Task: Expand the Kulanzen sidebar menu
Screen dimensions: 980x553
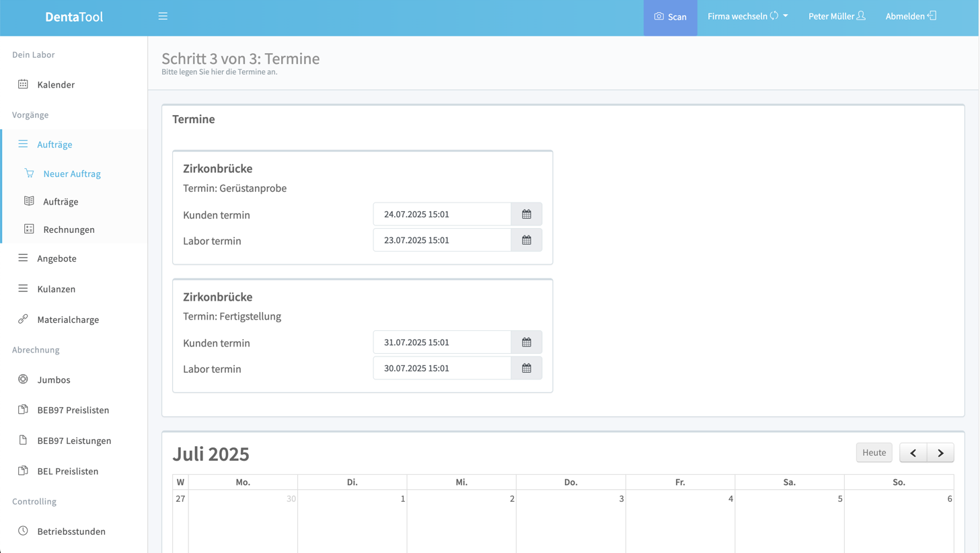Action: 56,289
